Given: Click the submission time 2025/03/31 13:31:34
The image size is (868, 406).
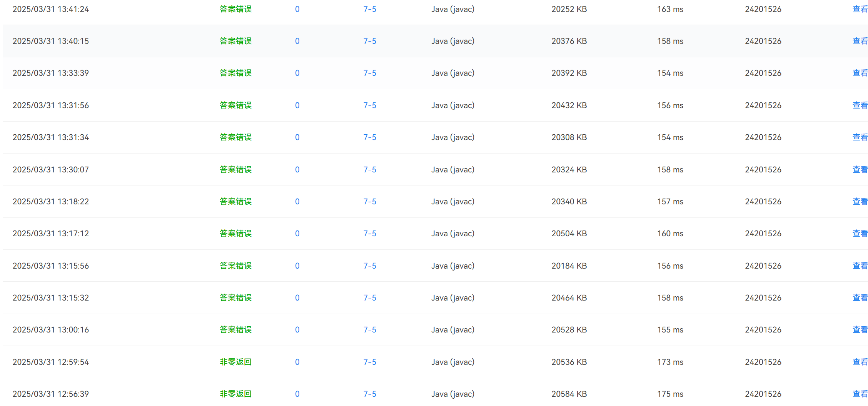Looking at the screenshot, I should 51,137.
